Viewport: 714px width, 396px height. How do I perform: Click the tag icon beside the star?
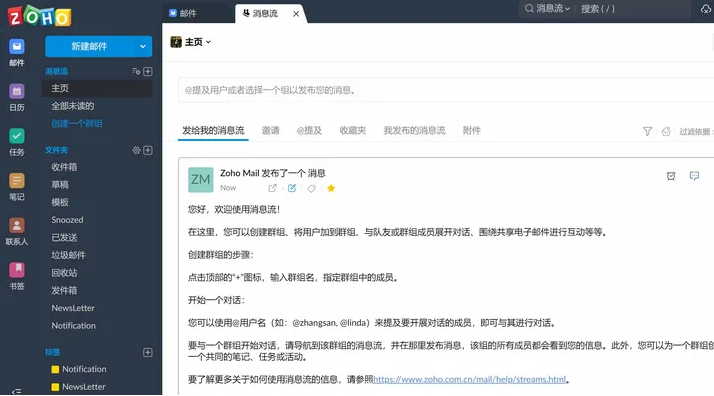click(311, 188)
